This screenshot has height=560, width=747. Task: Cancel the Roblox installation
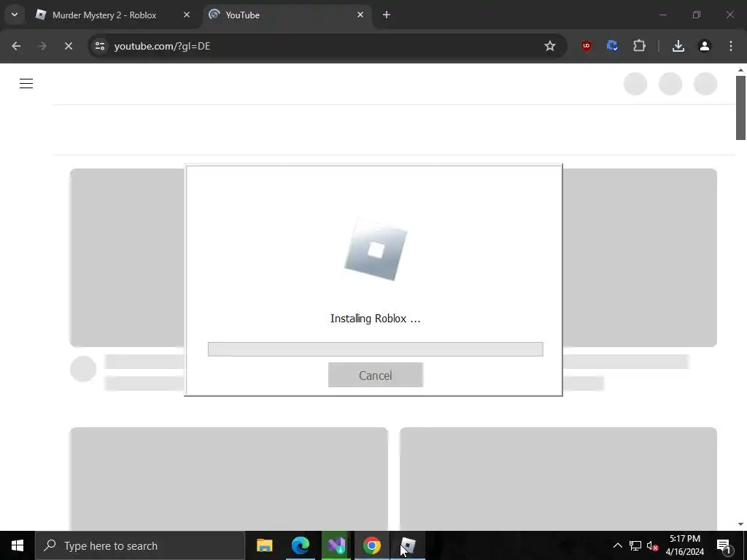pyautogui.click(x=376, y=375)
